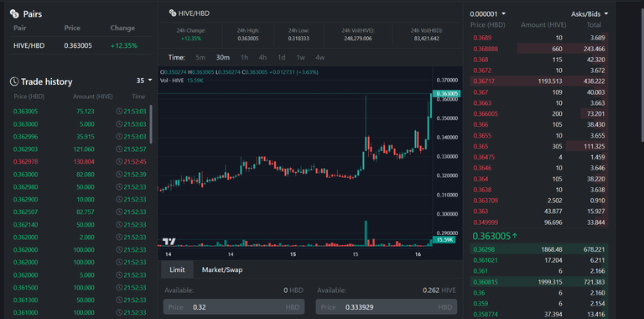
Task: Click the Amount (HIVE) order book header
Action: coord(543,24)
